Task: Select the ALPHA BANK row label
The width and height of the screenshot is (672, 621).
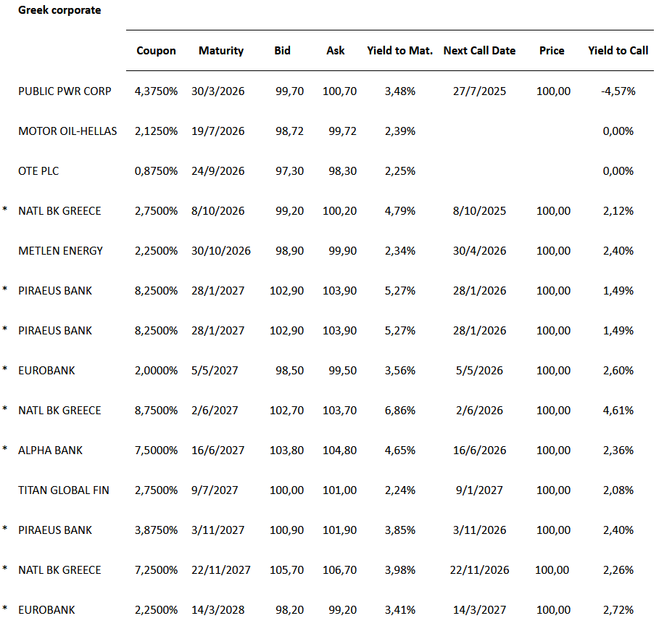Action: [x=51, y=451]
